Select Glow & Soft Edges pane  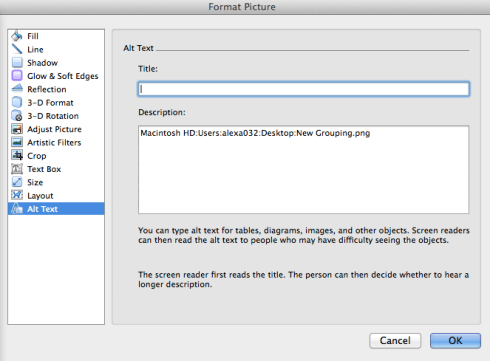tap(56, 76)
